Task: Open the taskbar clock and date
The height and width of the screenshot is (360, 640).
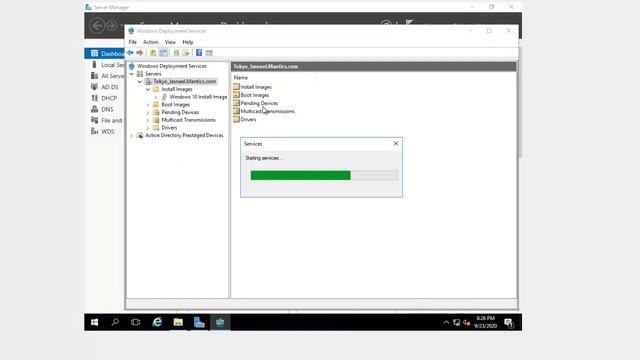Action: pos(486,322)
